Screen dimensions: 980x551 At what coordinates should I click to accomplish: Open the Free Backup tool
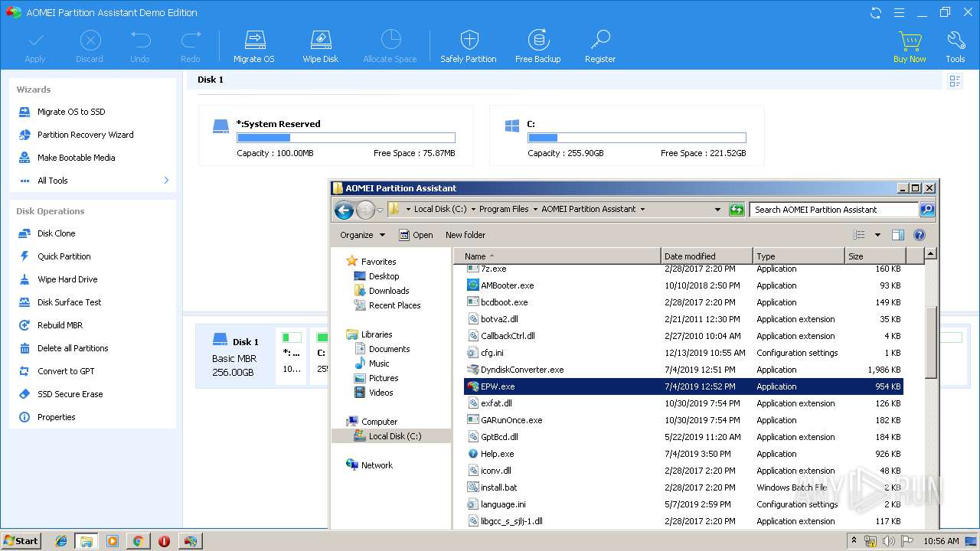(537, 47)
